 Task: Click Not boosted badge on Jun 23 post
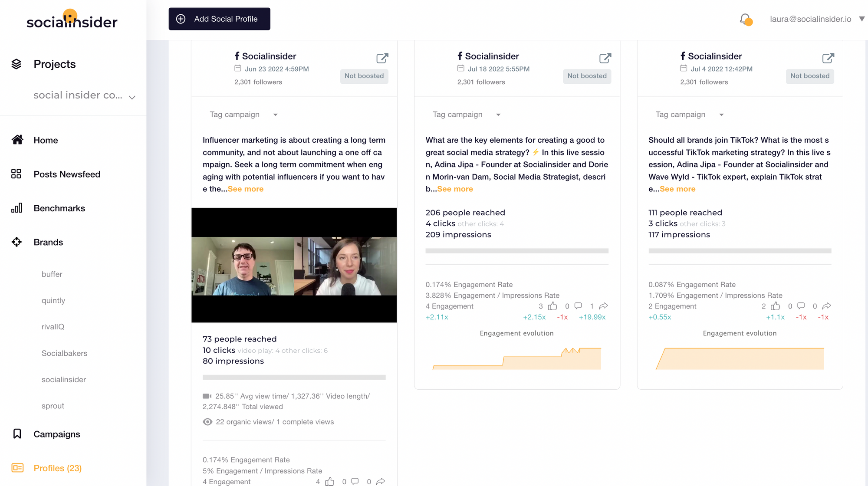coord(364,76)
